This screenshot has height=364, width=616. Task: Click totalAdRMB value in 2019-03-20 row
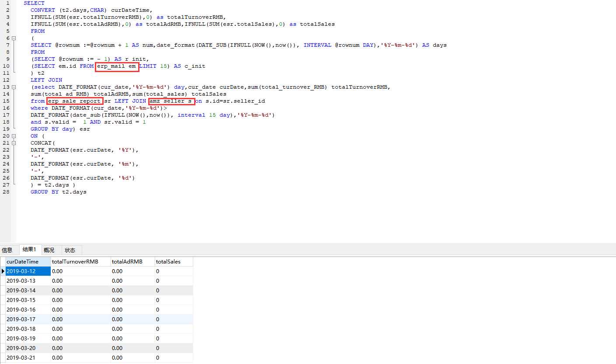133,348
